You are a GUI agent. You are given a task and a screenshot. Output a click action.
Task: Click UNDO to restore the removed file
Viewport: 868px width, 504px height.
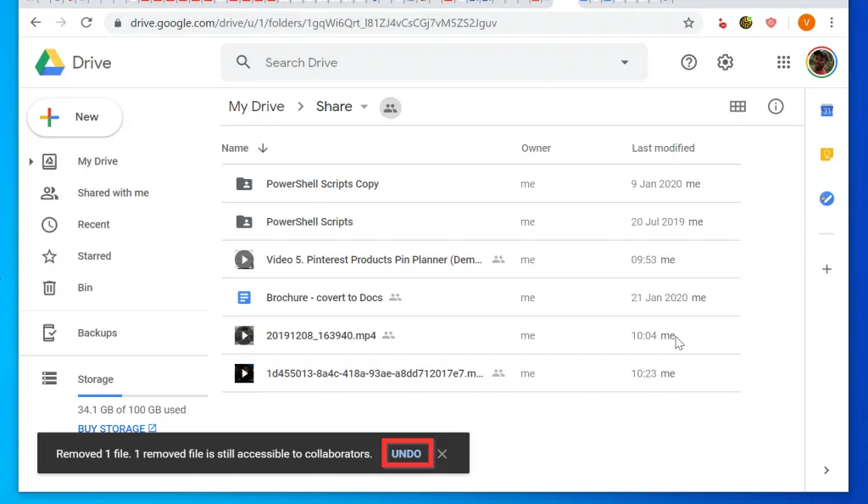click(x=407, y=453)
